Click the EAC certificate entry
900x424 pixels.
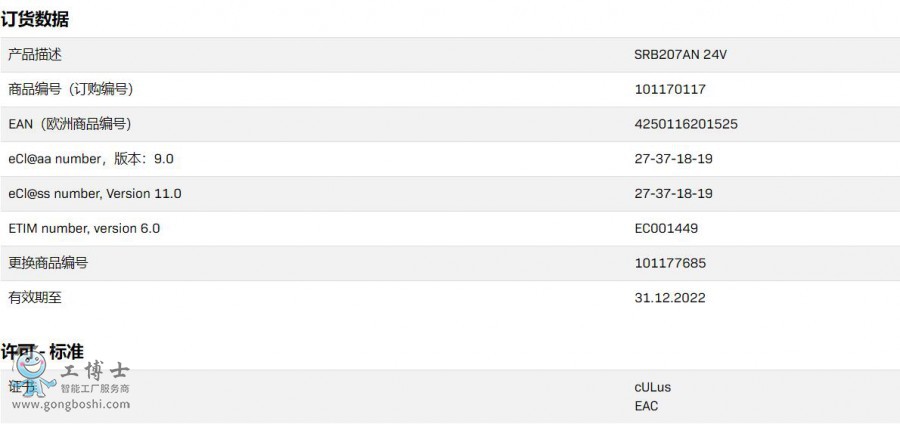click(647, 406)
